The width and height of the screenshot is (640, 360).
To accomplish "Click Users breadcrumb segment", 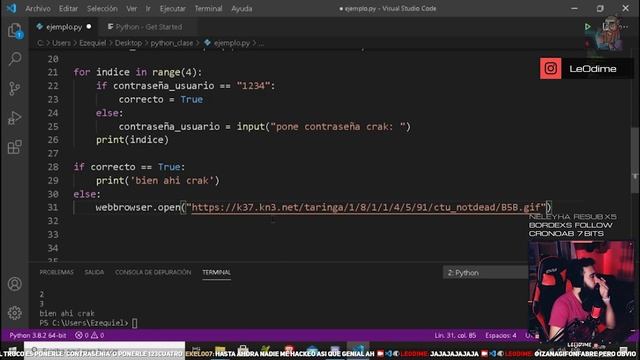I will (x=61, y=43).
